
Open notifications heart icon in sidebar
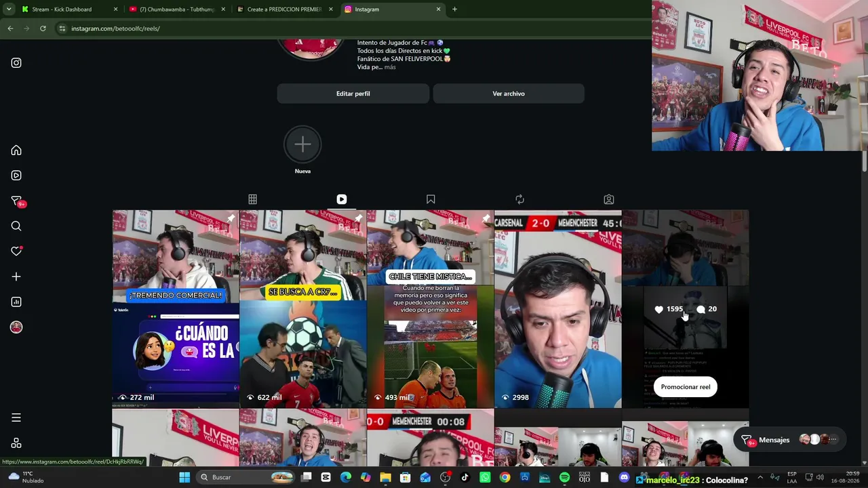(x=16, y=251)
